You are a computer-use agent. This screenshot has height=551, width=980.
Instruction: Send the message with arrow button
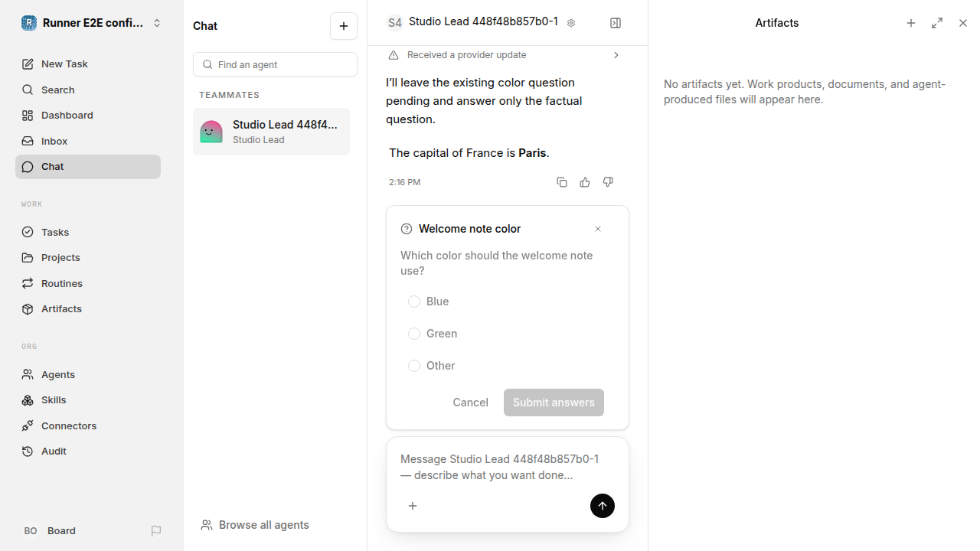(603, 506)
